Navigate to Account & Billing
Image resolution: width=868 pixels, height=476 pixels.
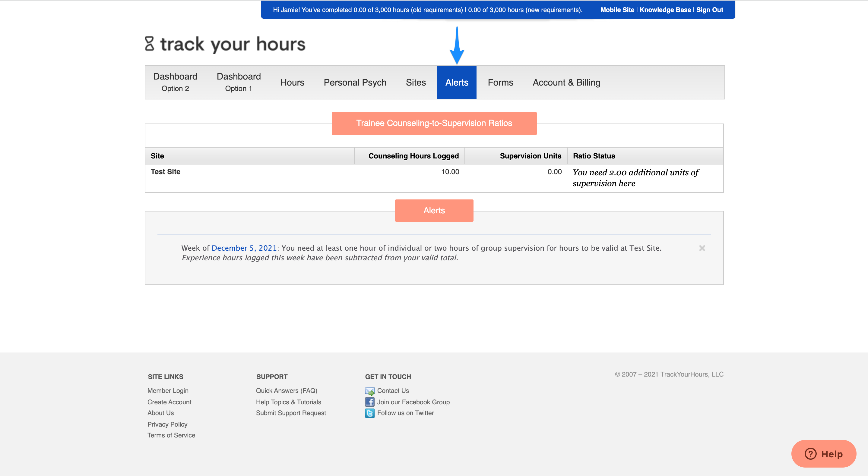pyautogui.click(x=566, y=82)
